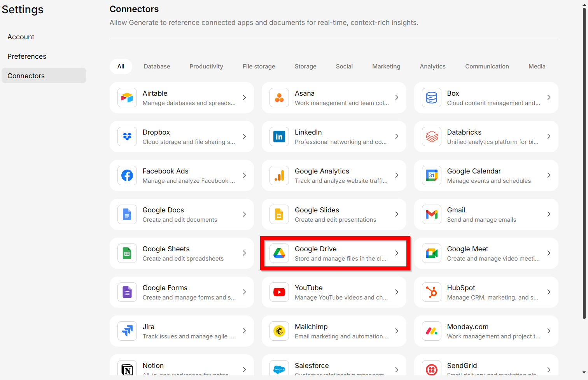Click the HubSpot logo icon
Image resolution: width=588 pixels, height=380 pixels.
coord(432,292)
